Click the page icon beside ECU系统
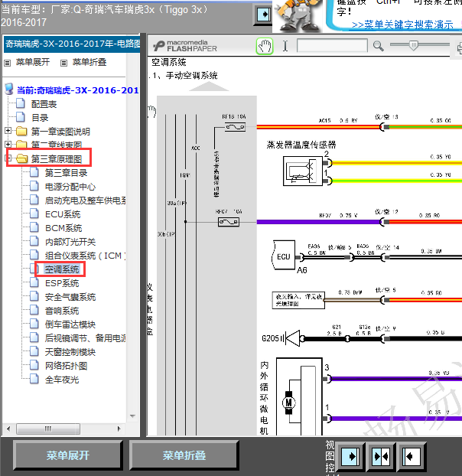This screenshot has width=462, height=476. [x=34, y=214]
